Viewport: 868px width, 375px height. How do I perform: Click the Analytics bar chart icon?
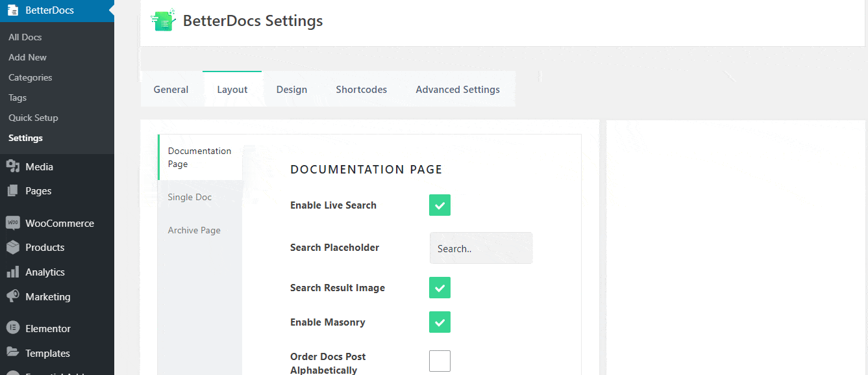tap(13, 272)
